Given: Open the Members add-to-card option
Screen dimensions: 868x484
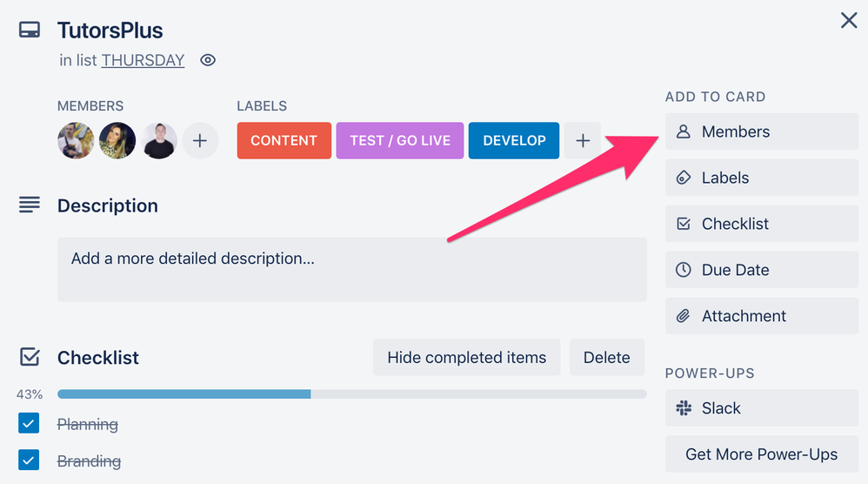Looking at the screenshot, I should [x=761, y=131].
